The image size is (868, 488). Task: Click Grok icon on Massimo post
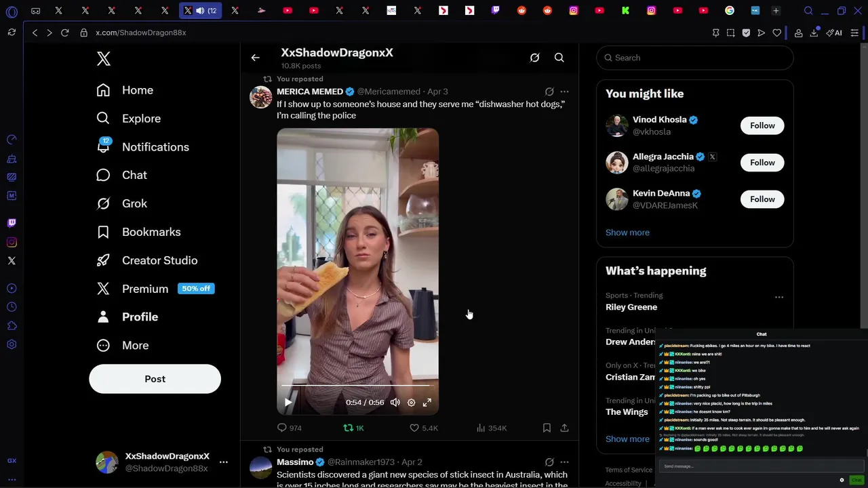click(x=549, y=462)
